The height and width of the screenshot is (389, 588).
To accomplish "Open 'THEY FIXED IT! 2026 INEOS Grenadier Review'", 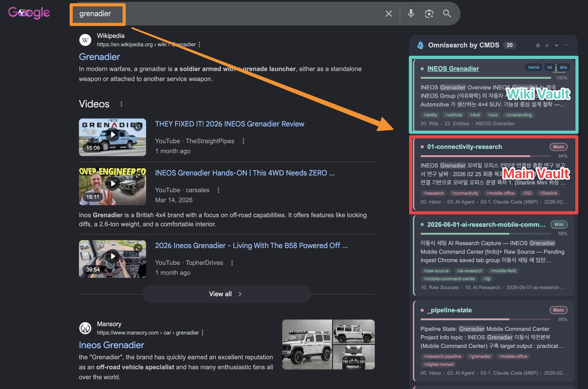I will point(230,124).
